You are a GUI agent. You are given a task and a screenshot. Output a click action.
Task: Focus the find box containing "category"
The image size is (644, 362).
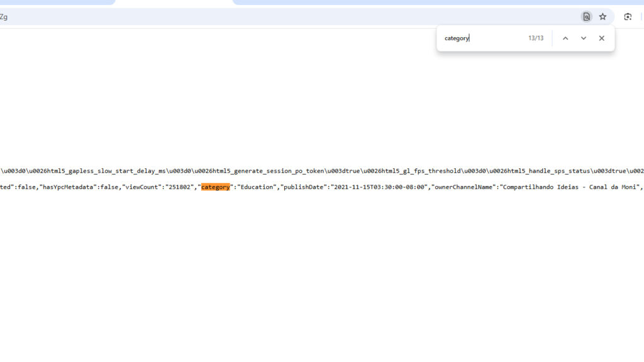tap(481, 38)
